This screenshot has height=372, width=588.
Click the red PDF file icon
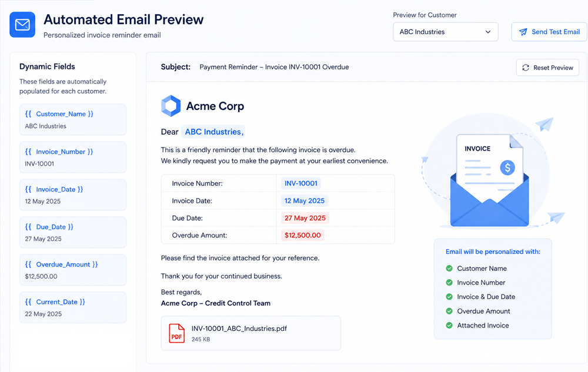tap(176, 333)
